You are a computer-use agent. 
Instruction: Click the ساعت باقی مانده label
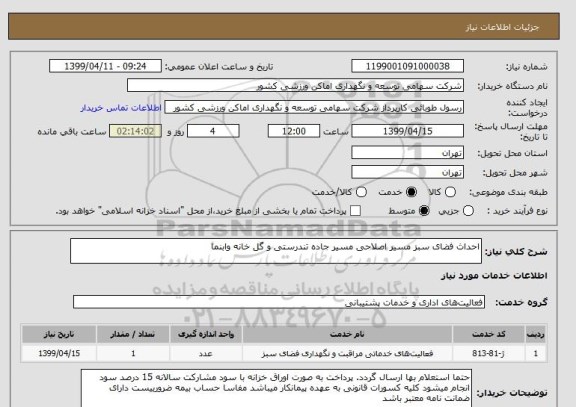pos(72,132)
